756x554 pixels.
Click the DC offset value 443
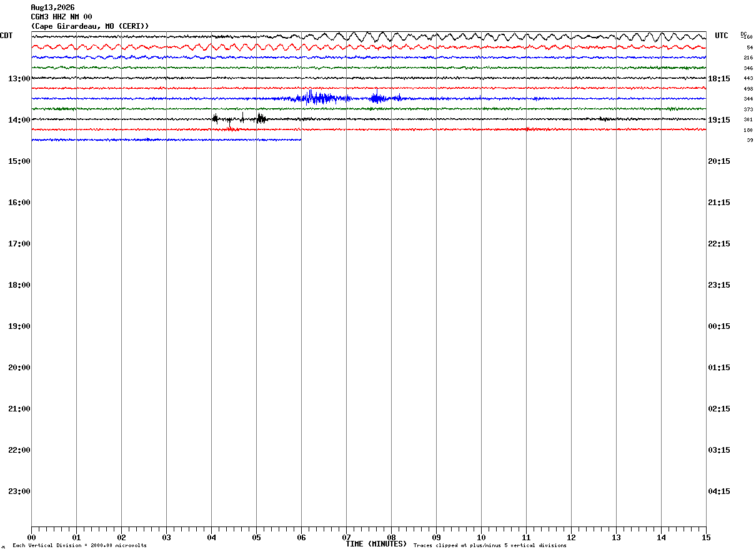(x=749, y=78)
